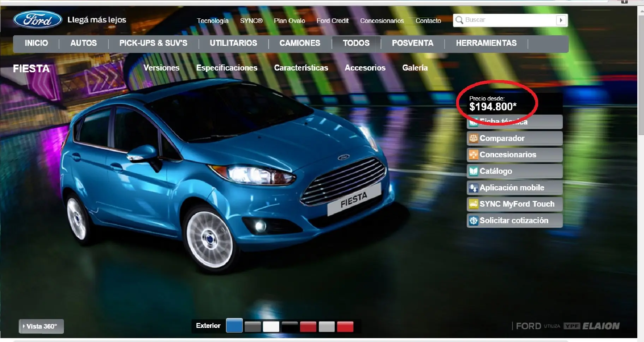The width and height of the screenshot is (644, 342).
Task: Click the SYNC MyFord Touch icon
Action: (x=473, y=204)
